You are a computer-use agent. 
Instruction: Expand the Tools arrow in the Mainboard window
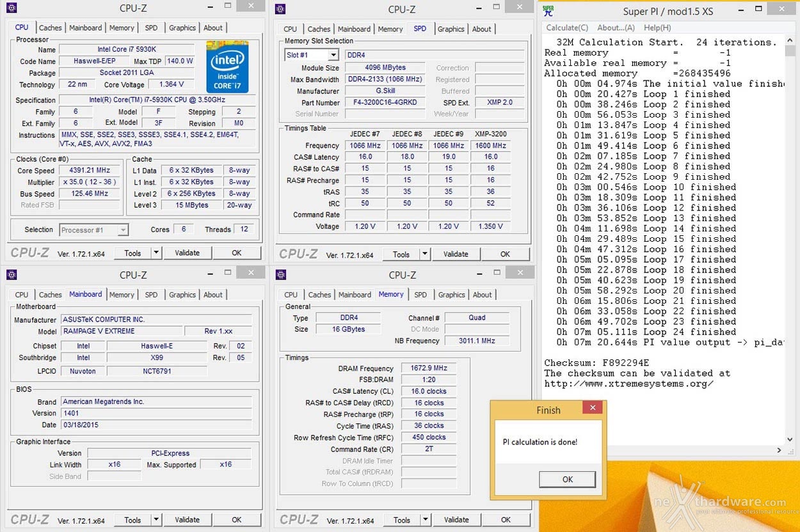point(156,520)
